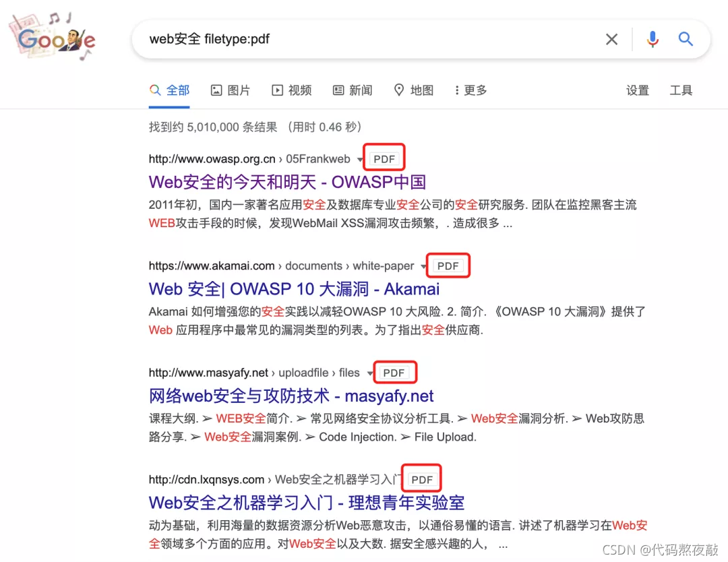Open result Web安全之机器学习入门 - 理想青年实验室

click(307, 502)
